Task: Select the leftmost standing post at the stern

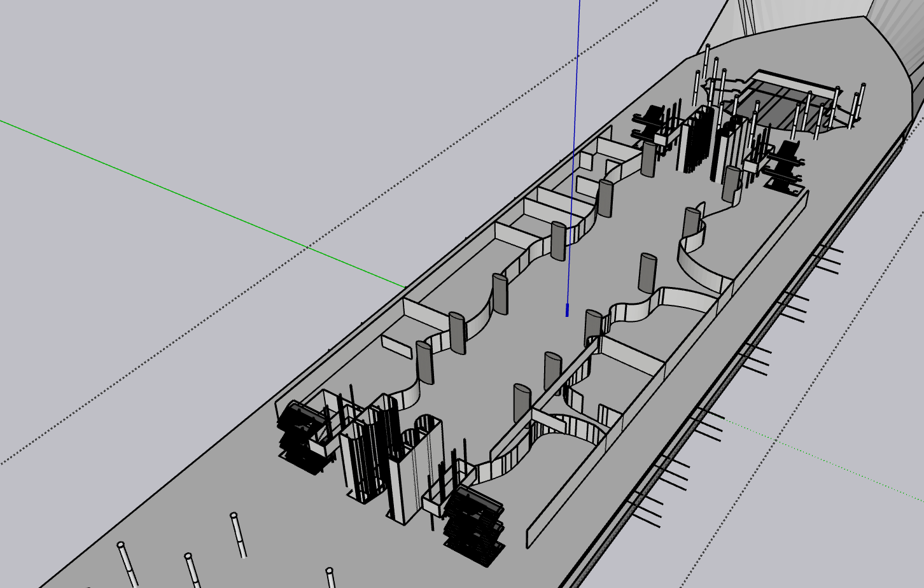Action: 127,564
